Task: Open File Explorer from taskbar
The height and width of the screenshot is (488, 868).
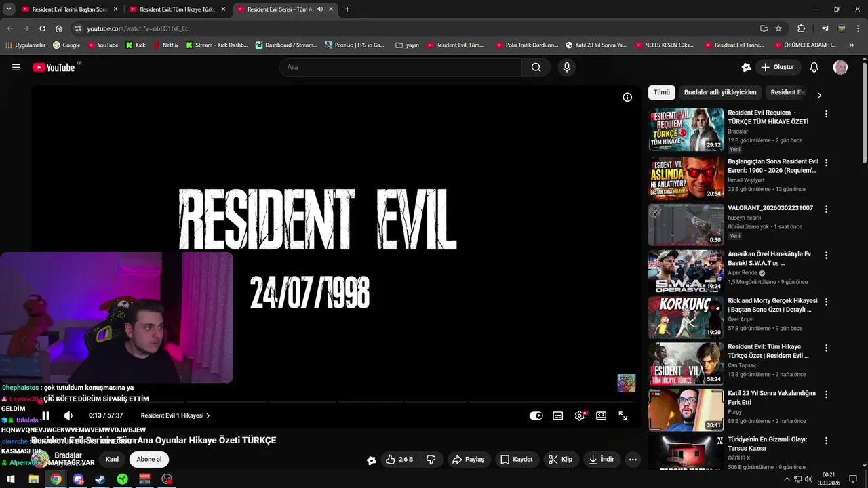Action: point(33,479)
